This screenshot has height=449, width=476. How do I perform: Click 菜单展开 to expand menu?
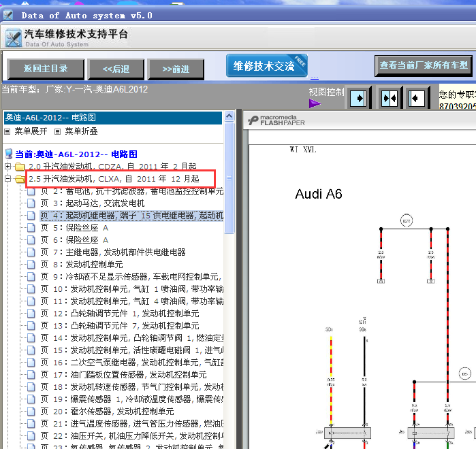pyautogui.click(x=31, y=131)
